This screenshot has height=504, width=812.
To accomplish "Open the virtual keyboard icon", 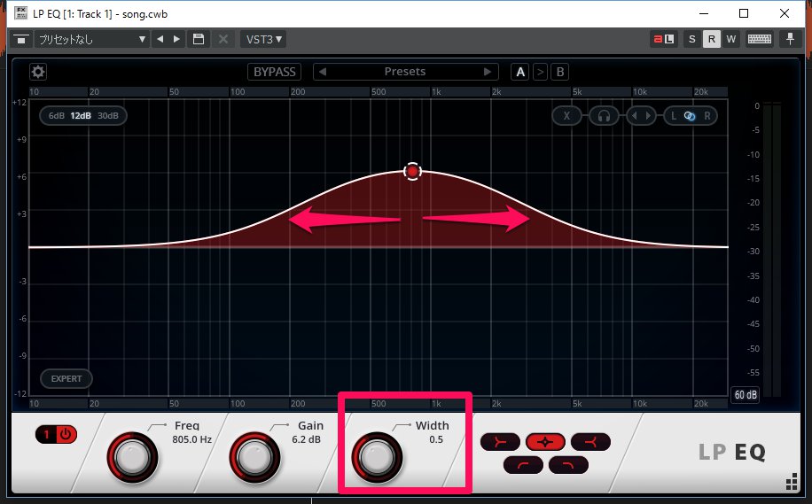I will (x=759, y=39).
